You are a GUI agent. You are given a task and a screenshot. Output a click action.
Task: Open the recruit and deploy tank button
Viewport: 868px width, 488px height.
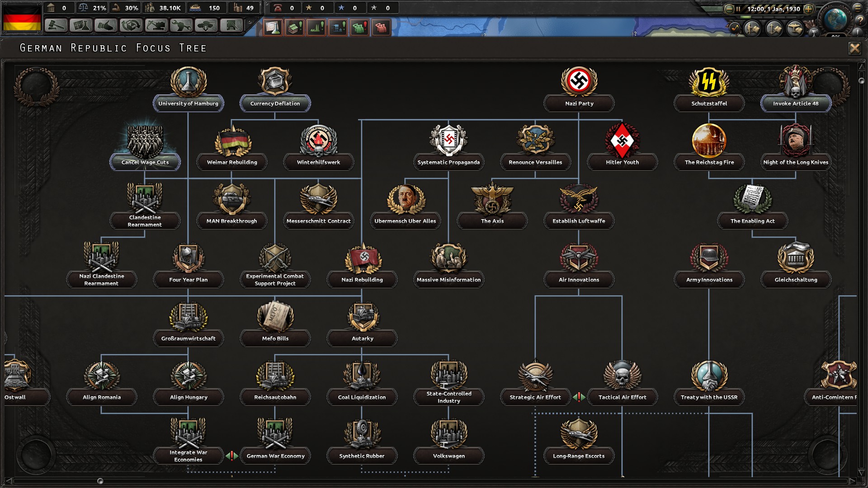click(x=206, y=26)
